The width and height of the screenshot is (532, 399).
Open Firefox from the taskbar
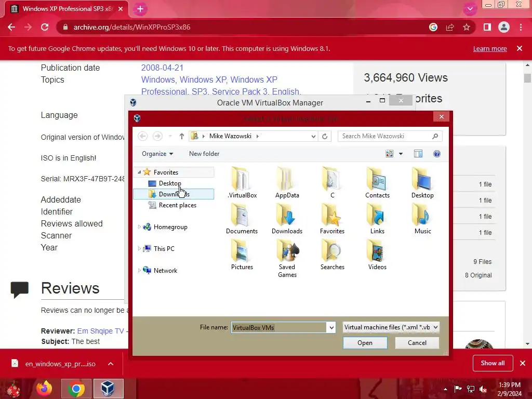click(x=45, y=389)
